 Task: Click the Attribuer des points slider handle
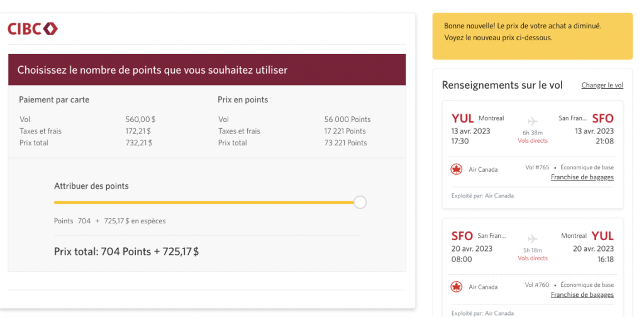[360, 202]
